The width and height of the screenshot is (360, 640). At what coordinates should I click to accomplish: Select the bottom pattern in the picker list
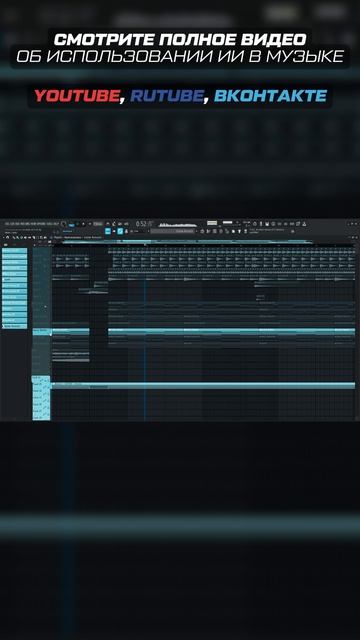(15, 327)
